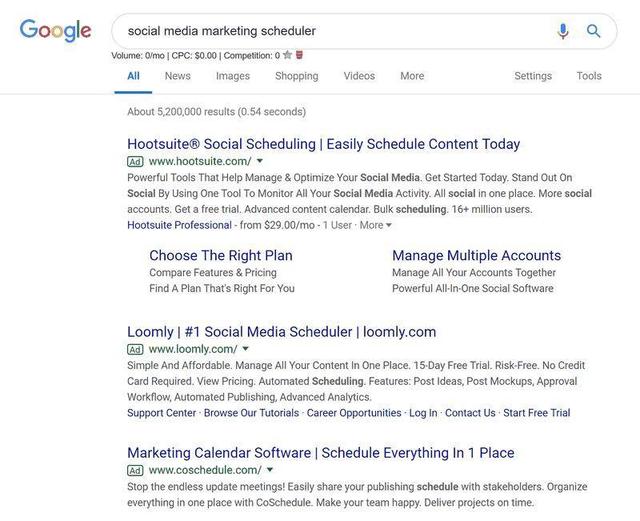This screenshot has height=521, width=640.
Task: Switch to the News tab
Action: (x=178, y=76)
